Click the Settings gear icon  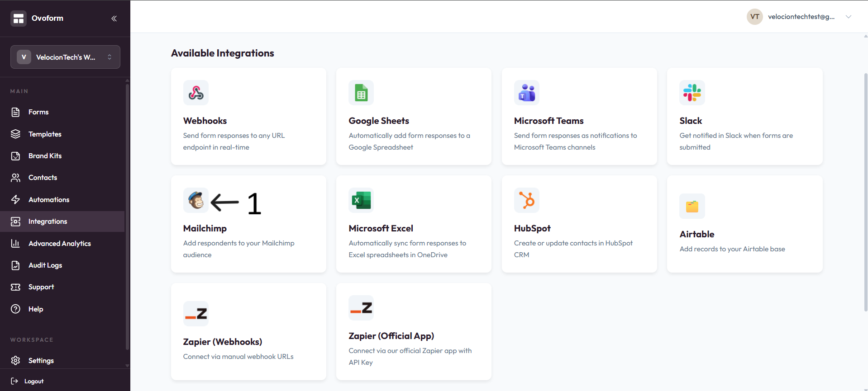(x=16, y=361)
